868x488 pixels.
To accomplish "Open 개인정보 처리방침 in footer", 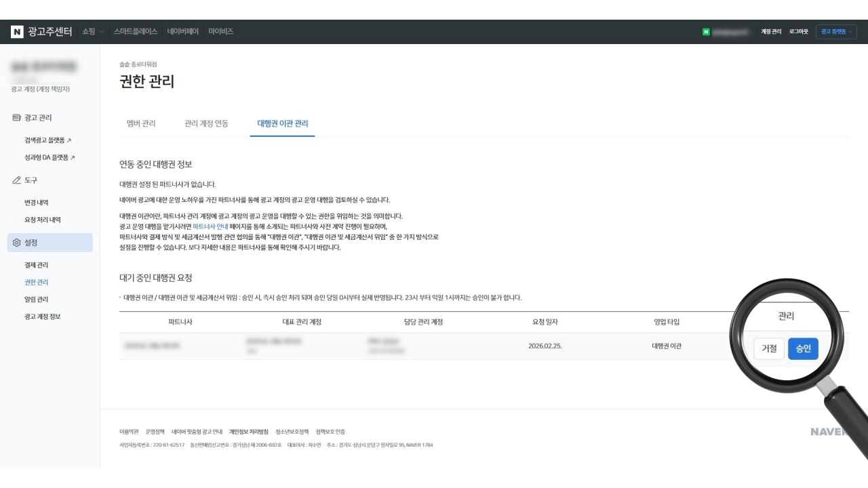I will click(x=249, y=432).
